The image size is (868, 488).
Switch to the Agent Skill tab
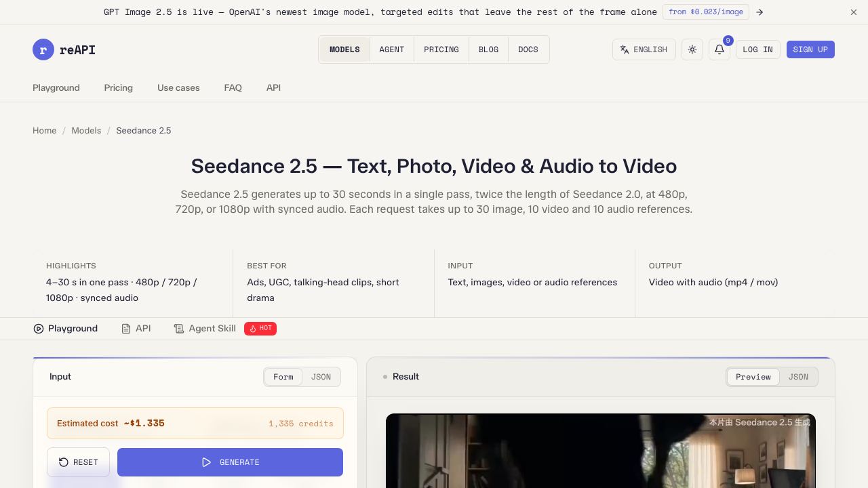click(204, 328)
